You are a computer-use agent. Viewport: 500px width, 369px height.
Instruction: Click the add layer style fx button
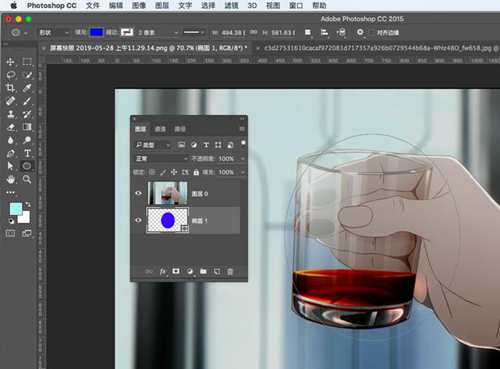tap(163, 272)
